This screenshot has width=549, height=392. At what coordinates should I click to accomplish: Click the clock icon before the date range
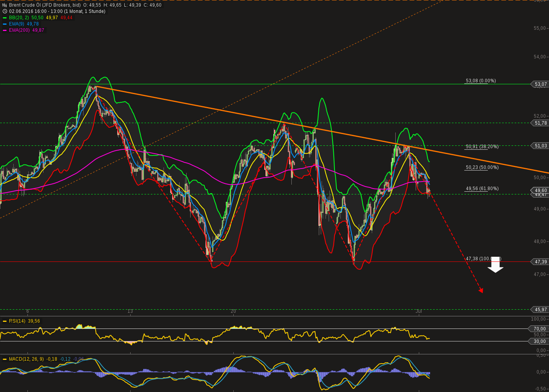click(5, 11)
